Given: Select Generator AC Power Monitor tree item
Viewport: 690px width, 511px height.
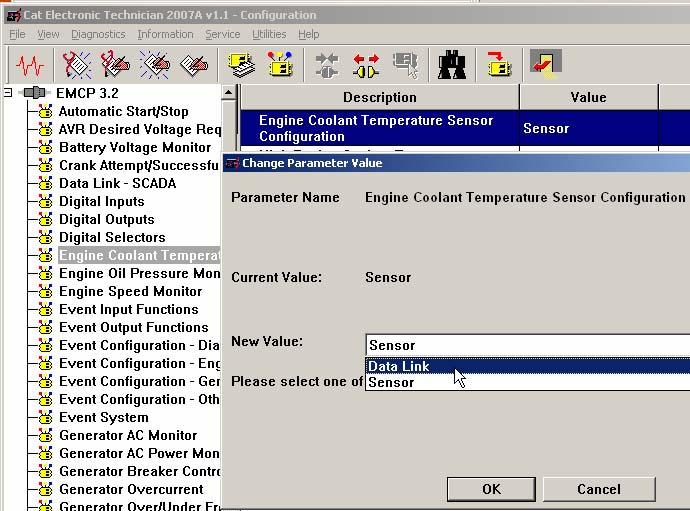Looking at the screenshot, I should pos(139,453).
